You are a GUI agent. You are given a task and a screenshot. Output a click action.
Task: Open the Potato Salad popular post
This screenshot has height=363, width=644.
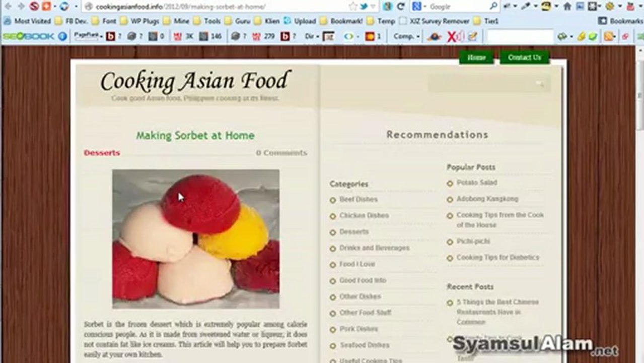(x=477, y=183)
